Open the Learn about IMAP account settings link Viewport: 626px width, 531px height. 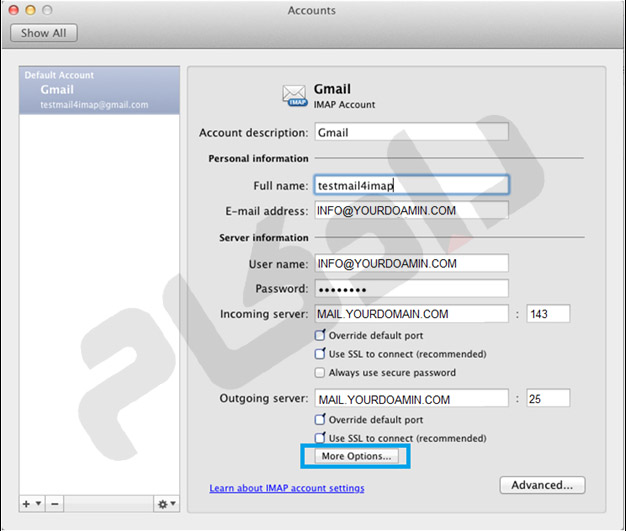(287, 488)
